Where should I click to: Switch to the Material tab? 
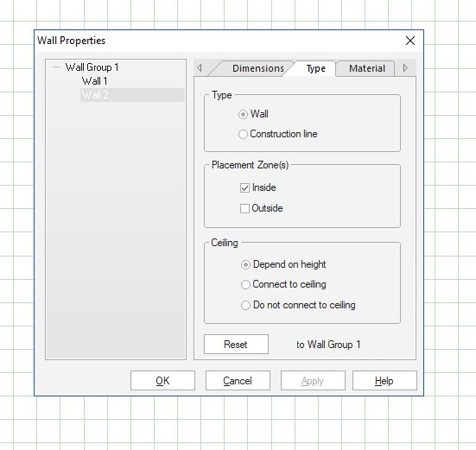pos(366,68)
